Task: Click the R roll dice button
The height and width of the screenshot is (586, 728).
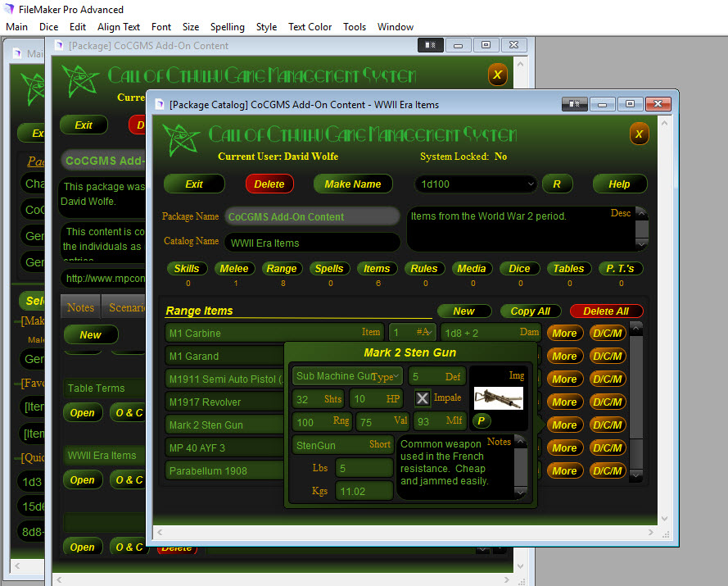Action: coord(557,184)
